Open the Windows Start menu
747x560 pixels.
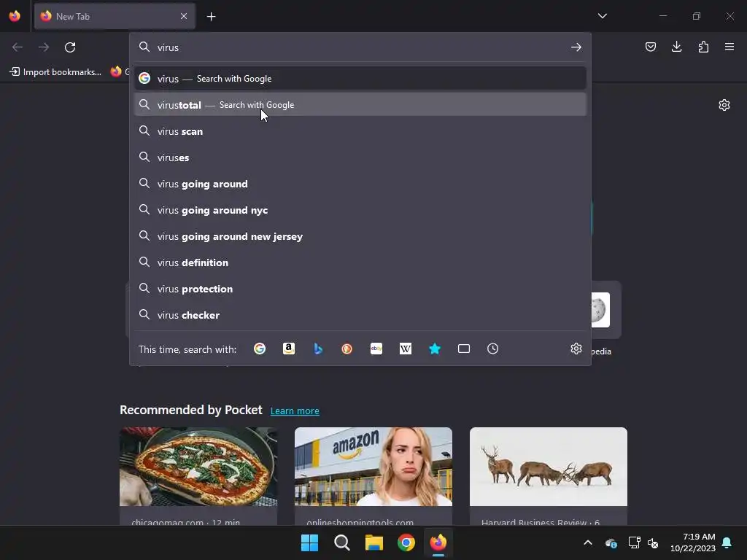click(309, 542)
